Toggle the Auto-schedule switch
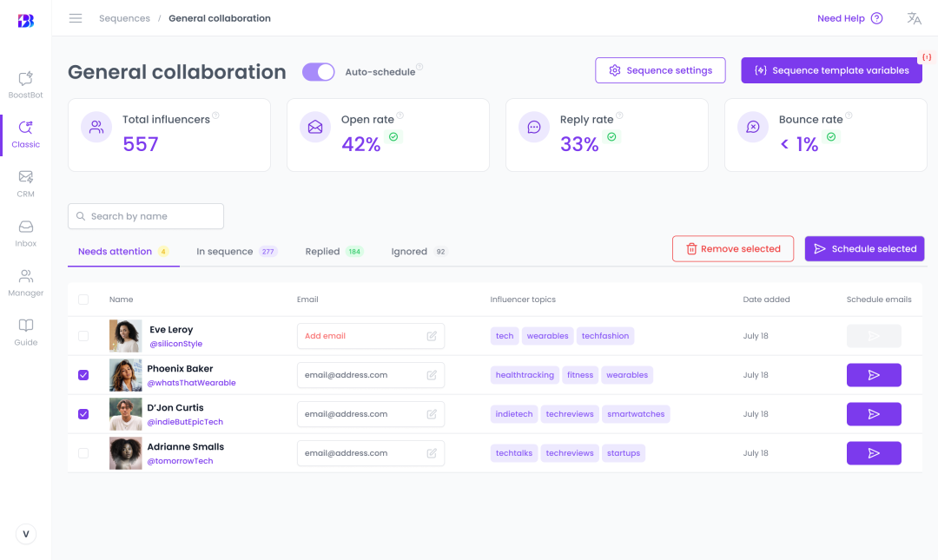Viewport: 938px width, 560px height. [318, 72]
